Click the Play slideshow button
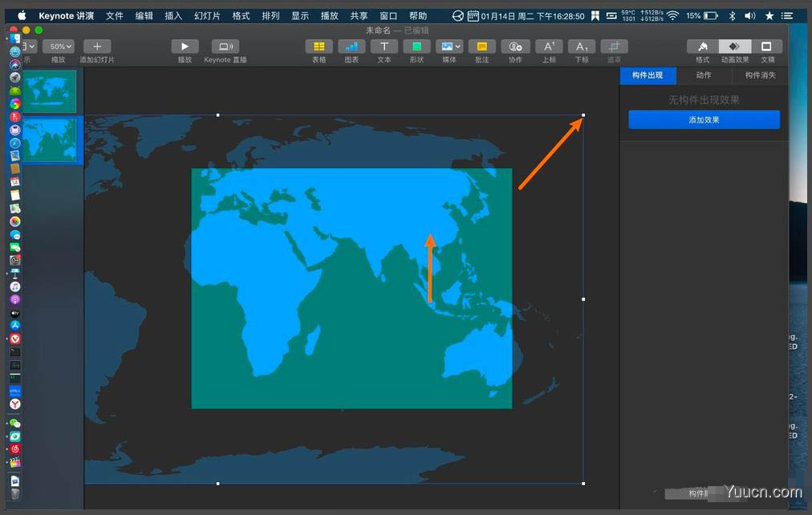 pyautogui.click(x=185, y=47)
